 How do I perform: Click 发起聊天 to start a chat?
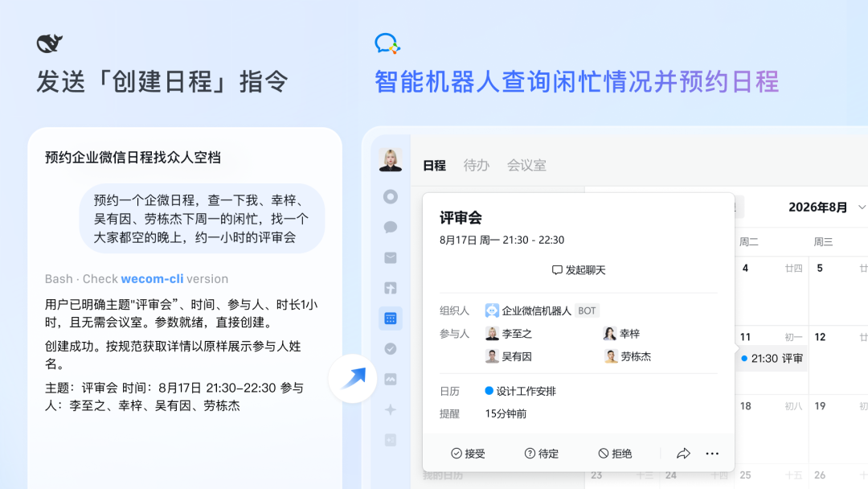pos(579,269)
